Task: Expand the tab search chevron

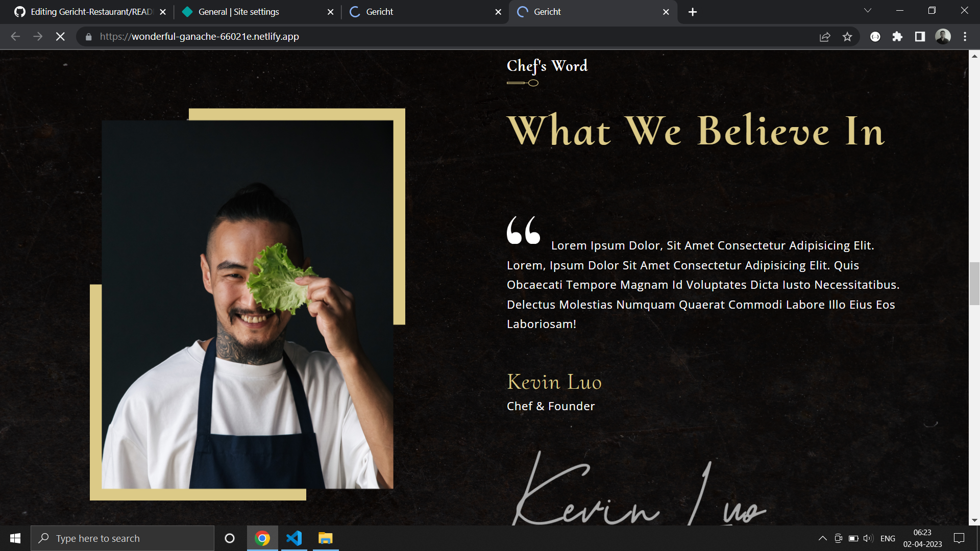Action: [x=867, y=11]
